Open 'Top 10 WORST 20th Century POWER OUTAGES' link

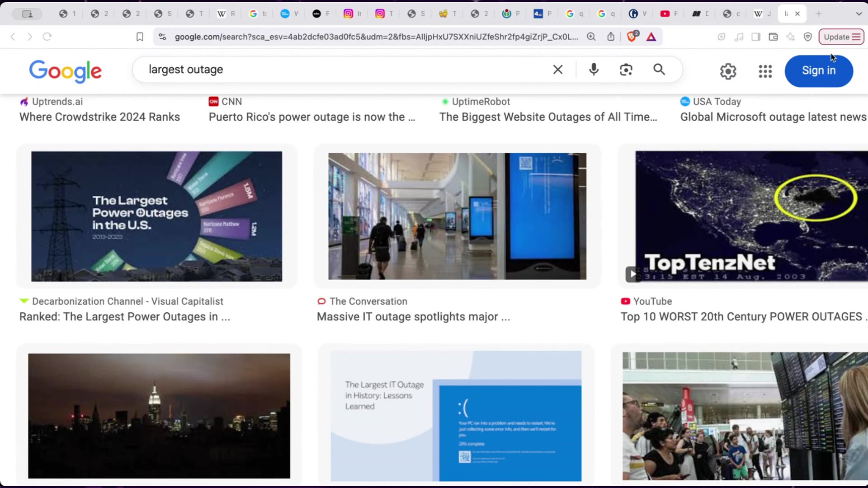pyautogui.click(x=744, y=317)
